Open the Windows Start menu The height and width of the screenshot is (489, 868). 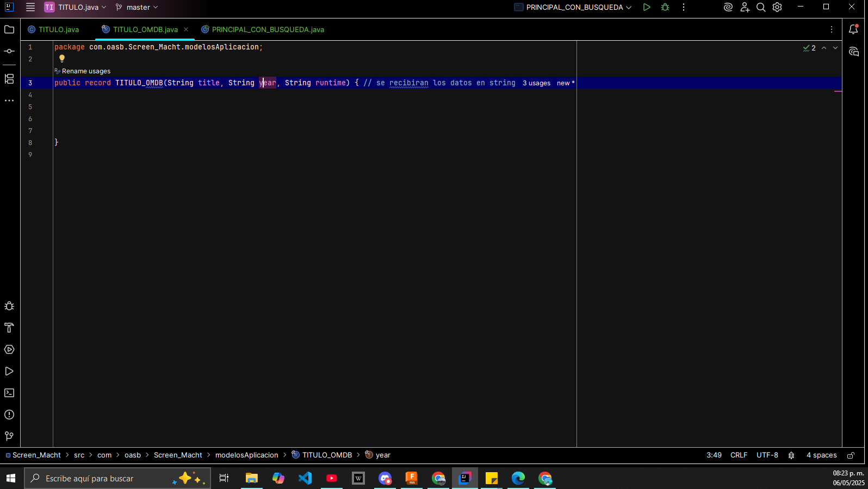point(11,478)
